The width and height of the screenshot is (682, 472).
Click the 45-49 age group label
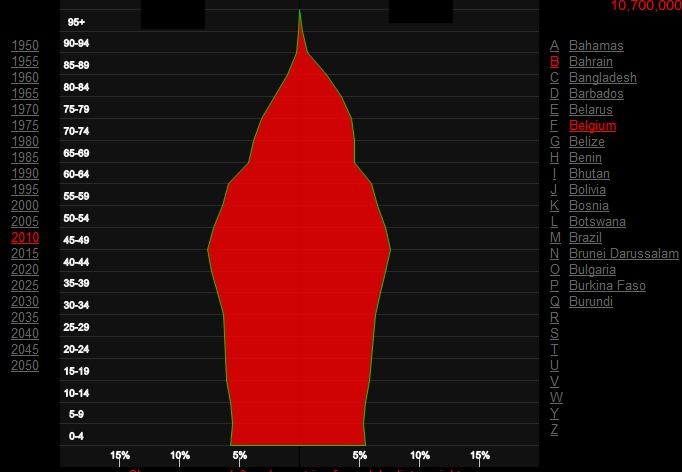pyautogui.click(x=76, y=240)
